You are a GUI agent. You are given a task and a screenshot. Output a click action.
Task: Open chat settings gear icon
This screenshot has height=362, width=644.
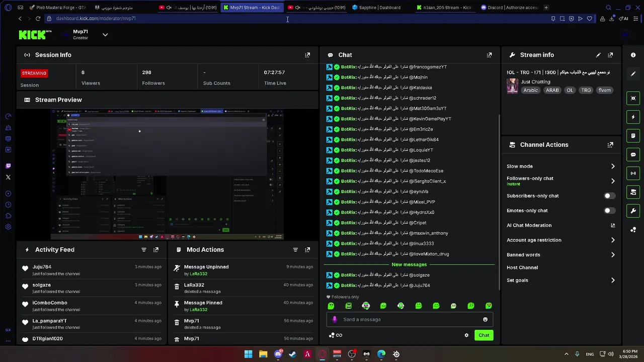pyautogui.click(x=466, y=335)
